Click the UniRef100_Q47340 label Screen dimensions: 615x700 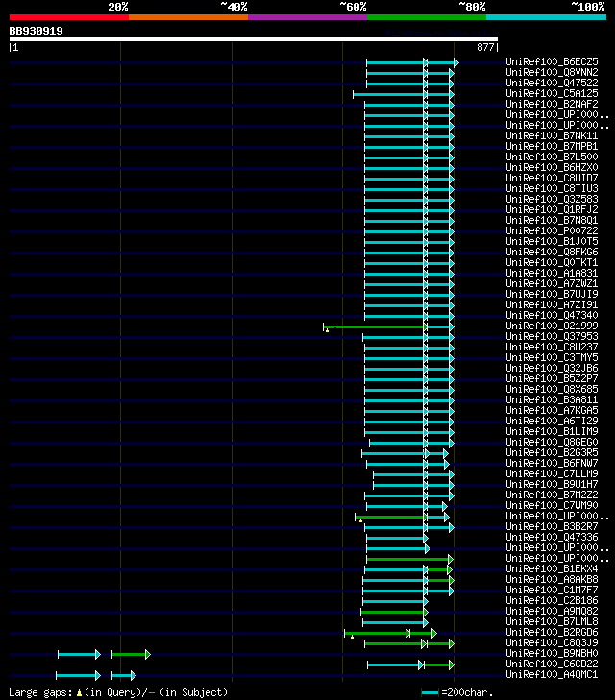pos(552,315)
